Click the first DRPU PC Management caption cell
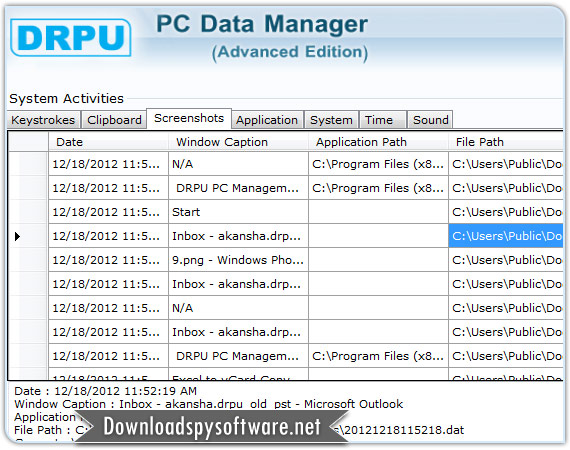Screen dimensions: 570x450 (238, 188)
